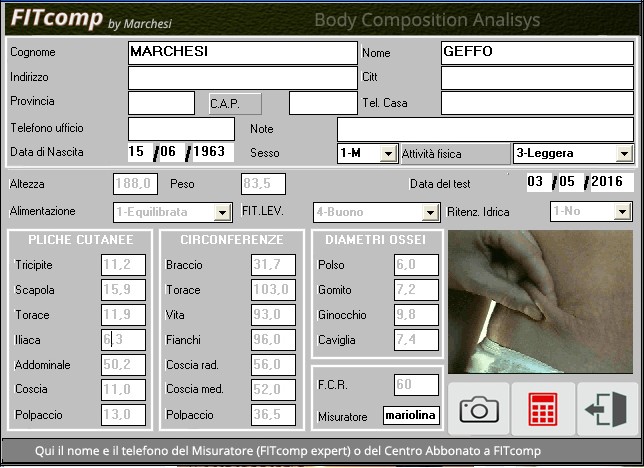Click the exit door arrow icon

pos(608,409)
